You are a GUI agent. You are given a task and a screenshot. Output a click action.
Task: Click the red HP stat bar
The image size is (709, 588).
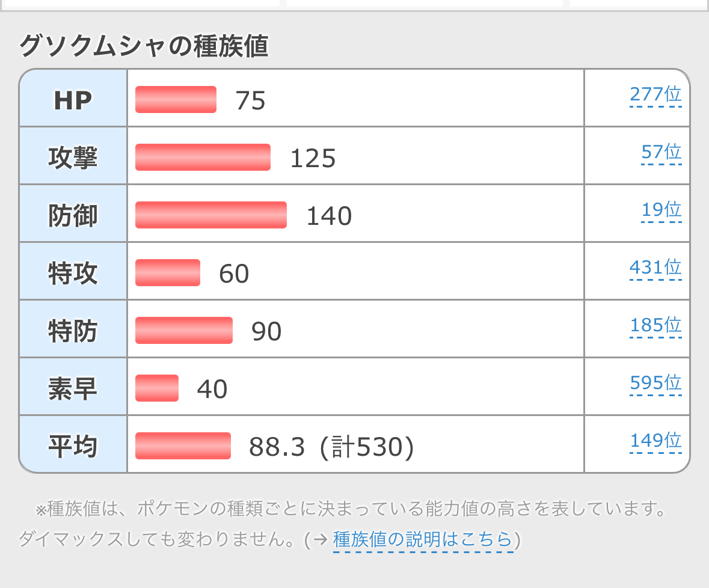pos(176,100)
